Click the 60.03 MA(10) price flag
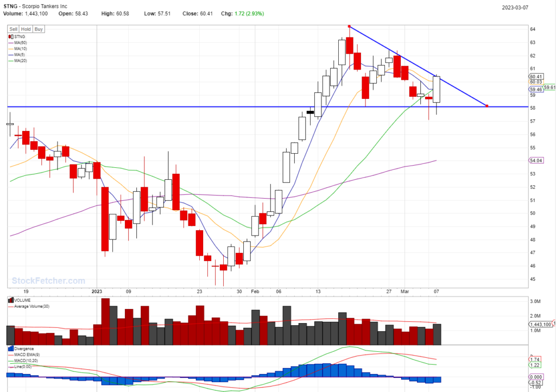The image size is (556, 392). (536, 82)
